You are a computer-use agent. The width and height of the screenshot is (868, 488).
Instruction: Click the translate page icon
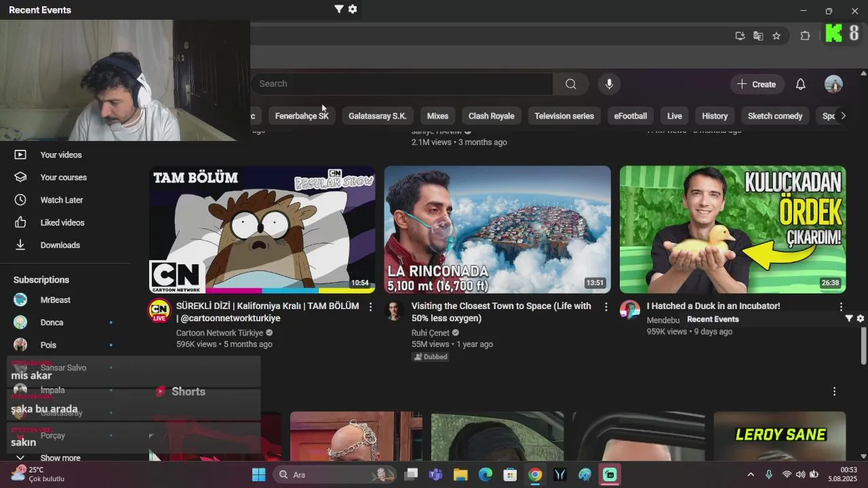758,36
